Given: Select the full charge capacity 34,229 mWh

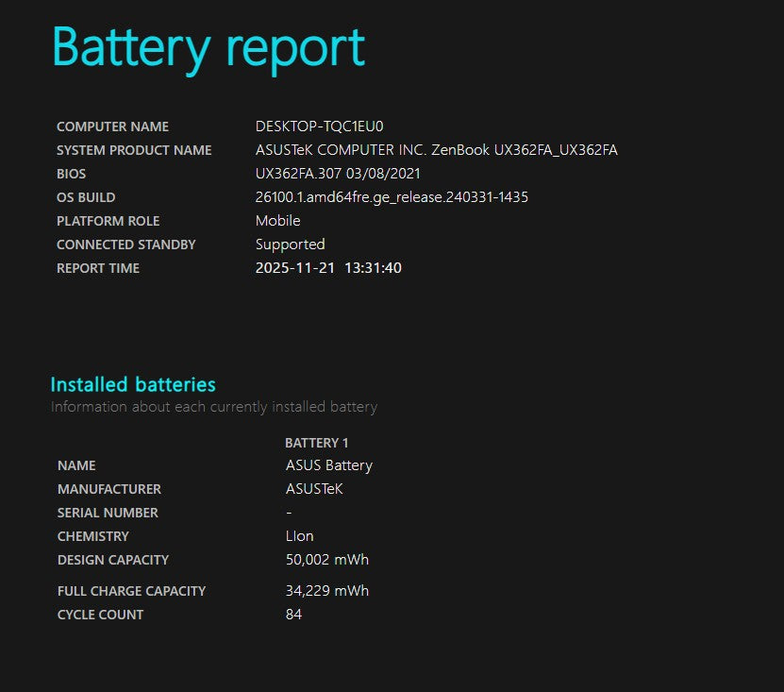Looking at the screenshot, I should coord(326,591).
